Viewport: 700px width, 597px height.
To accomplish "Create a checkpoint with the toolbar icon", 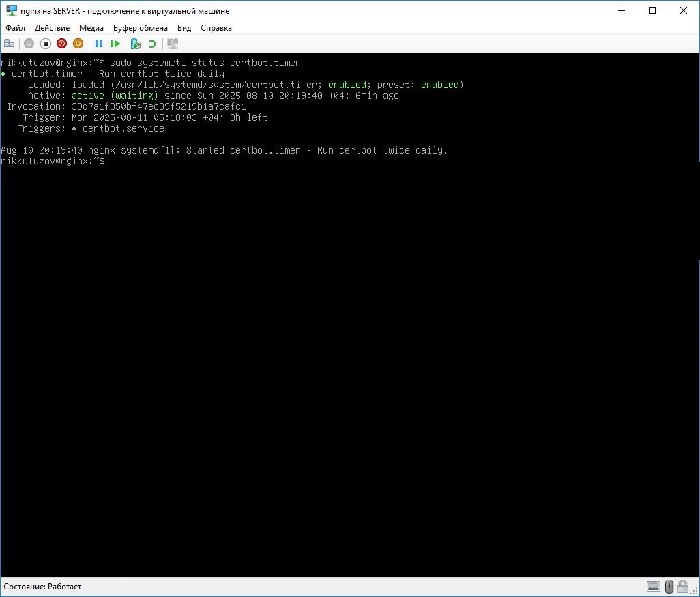I will pyautogui.click(x=136, y=44).
